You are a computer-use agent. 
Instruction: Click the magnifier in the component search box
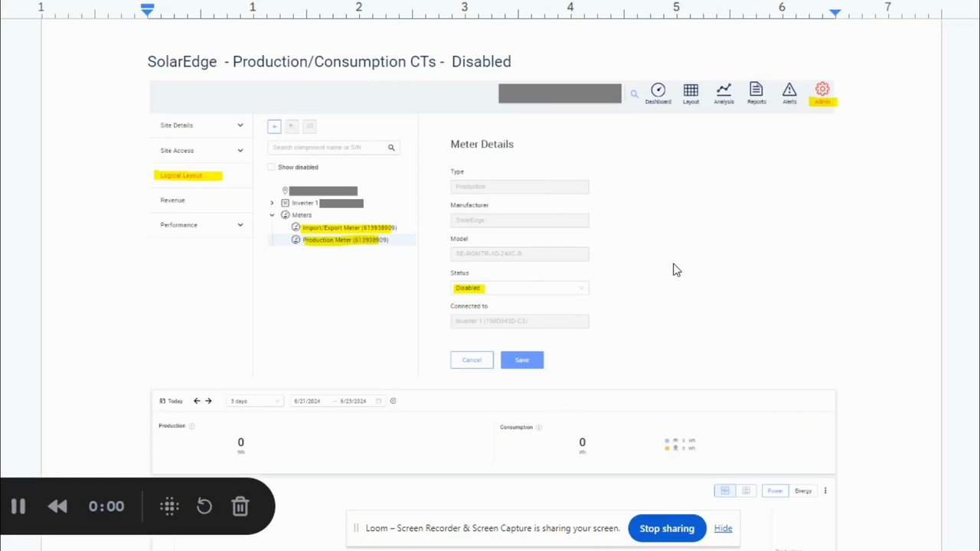(x=391, y=148)
